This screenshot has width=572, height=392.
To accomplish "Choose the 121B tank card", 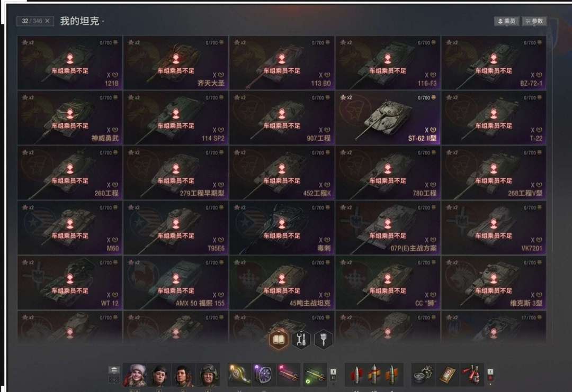I will (70, 62).
